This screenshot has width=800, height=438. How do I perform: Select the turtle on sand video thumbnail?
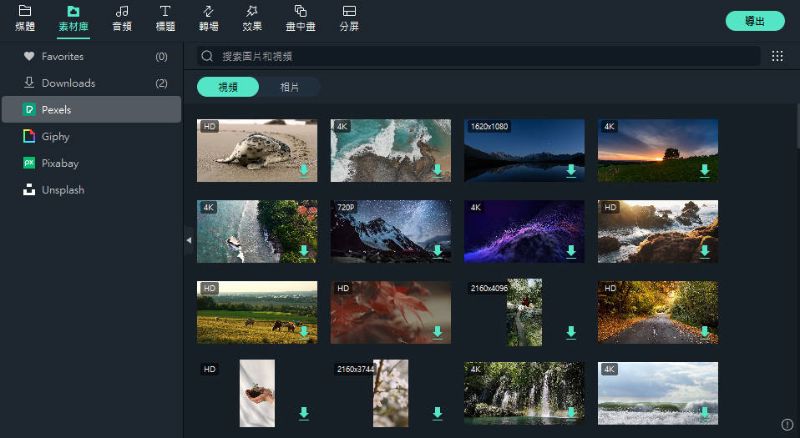pos(257,151)
